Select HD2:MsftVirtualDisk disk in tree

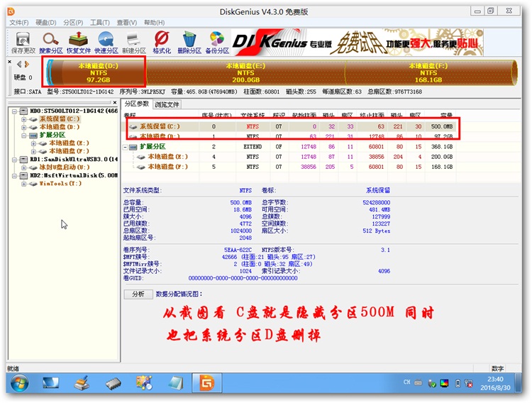(x=74, y=175)
